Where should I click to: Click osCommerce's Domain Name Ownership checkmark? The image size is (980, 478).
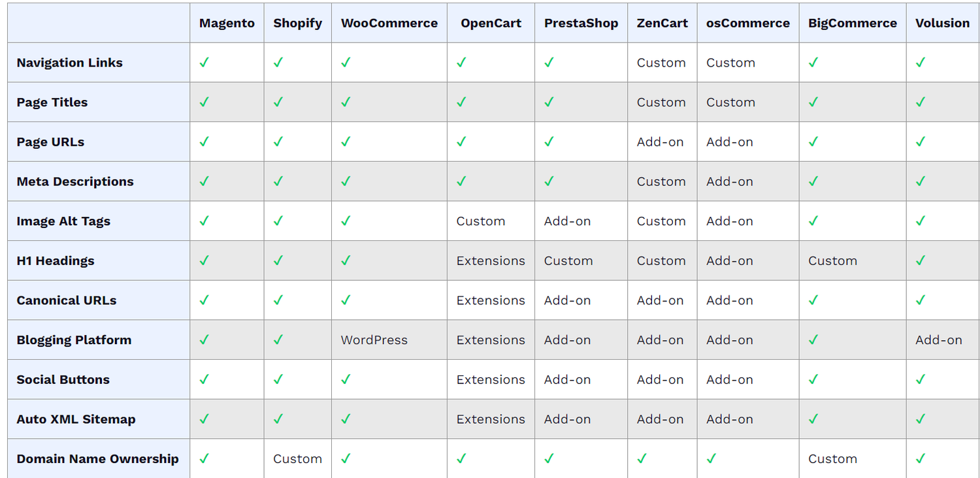tap(711, 459)
